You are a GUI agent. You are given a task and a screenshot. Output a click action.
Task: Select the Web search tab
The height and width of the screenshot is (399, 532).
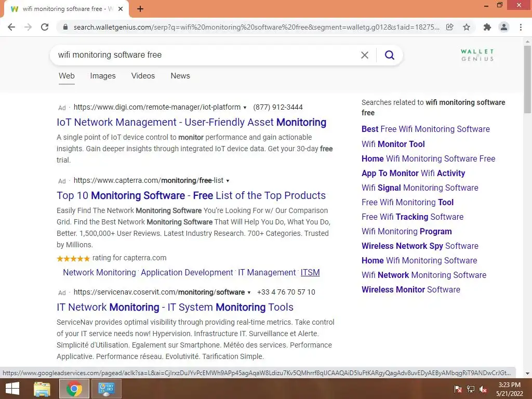(x=66, y=76)
